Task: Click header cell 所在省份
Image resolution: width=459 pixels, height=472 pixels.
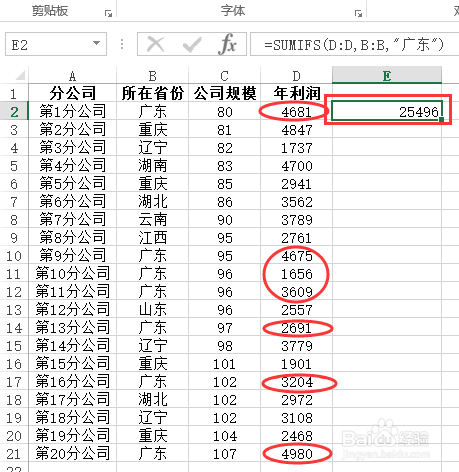Action: (153, 93)
